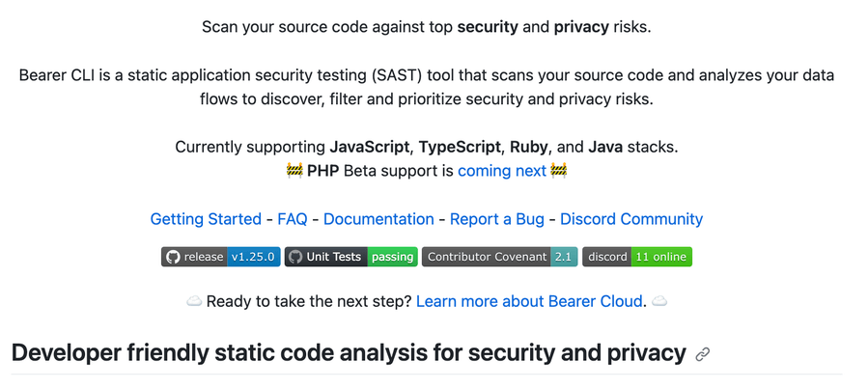
Task: Click the cloud emoji before Ready to take
Action: 193,301
